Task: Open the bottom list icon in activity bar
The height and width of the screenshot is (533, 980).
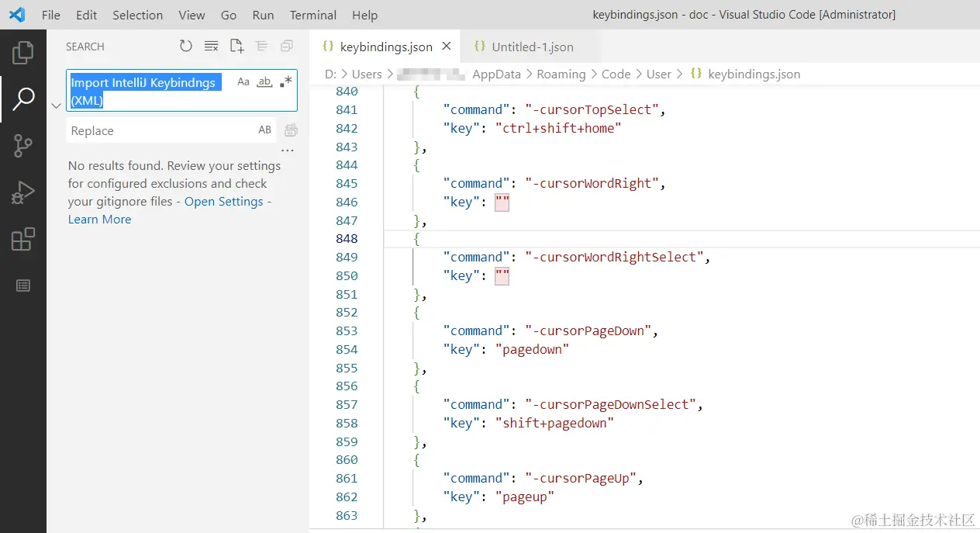Action: 23,286
